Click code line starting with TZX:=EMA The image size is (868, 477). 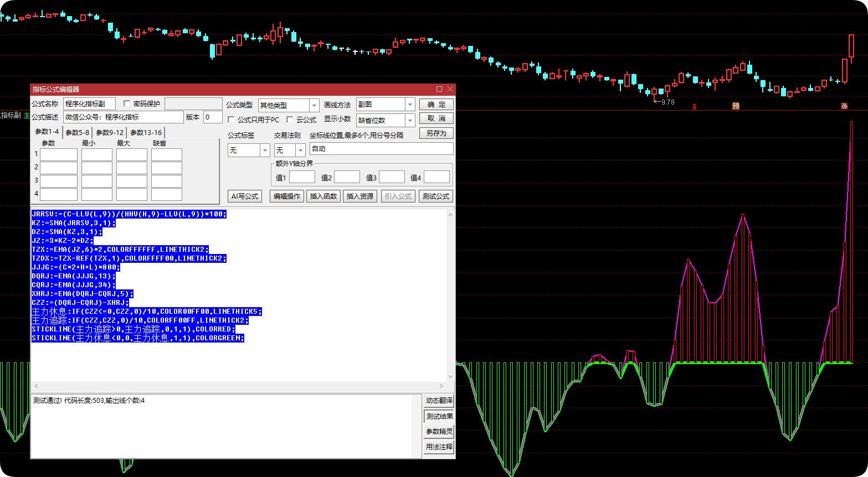coord(120,250)
